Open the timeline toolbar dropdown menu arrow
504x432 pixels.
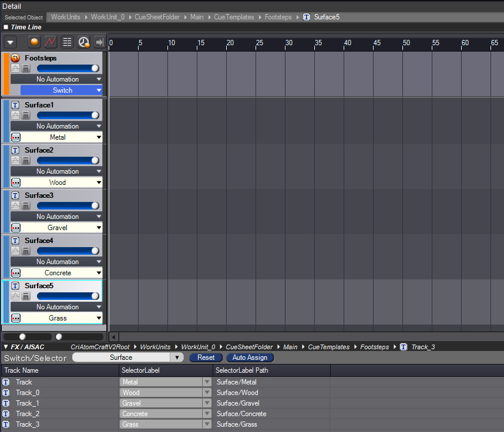point(11,42)
